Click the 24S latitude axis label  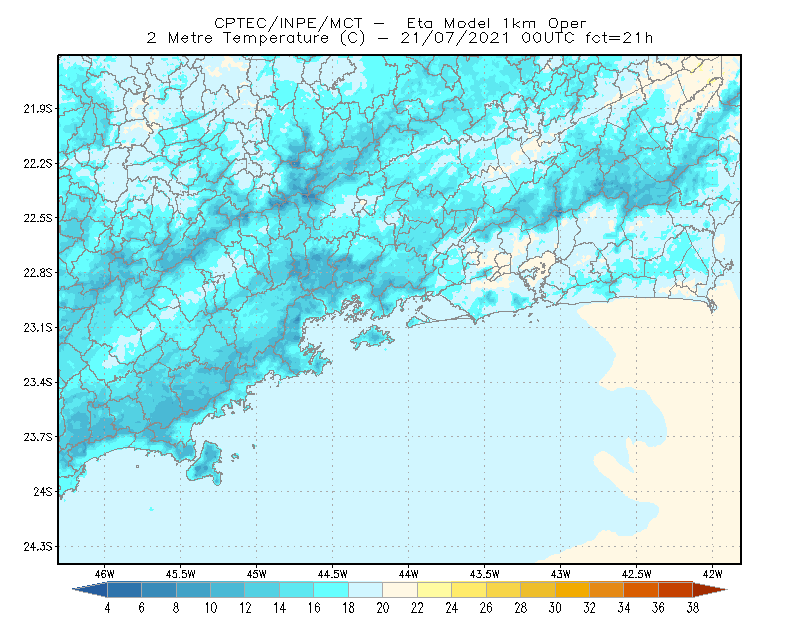(43, 492)
